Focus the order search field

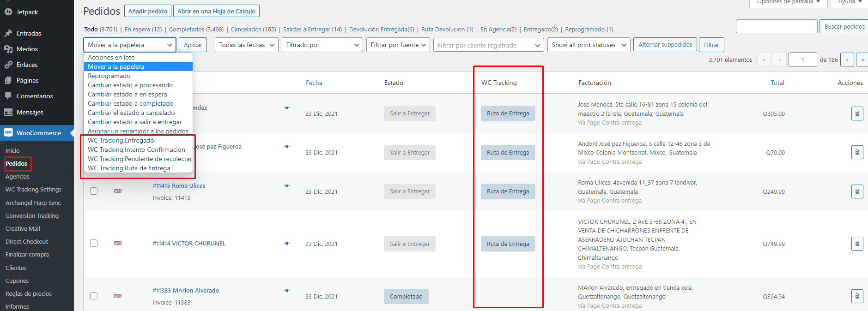(x=777, y=26)
